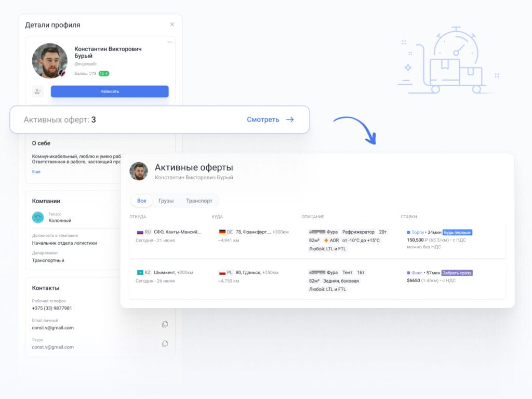Viewport: 532px width, 399px height.
Task: Click the add contact person icon
Action: point(38,91)
